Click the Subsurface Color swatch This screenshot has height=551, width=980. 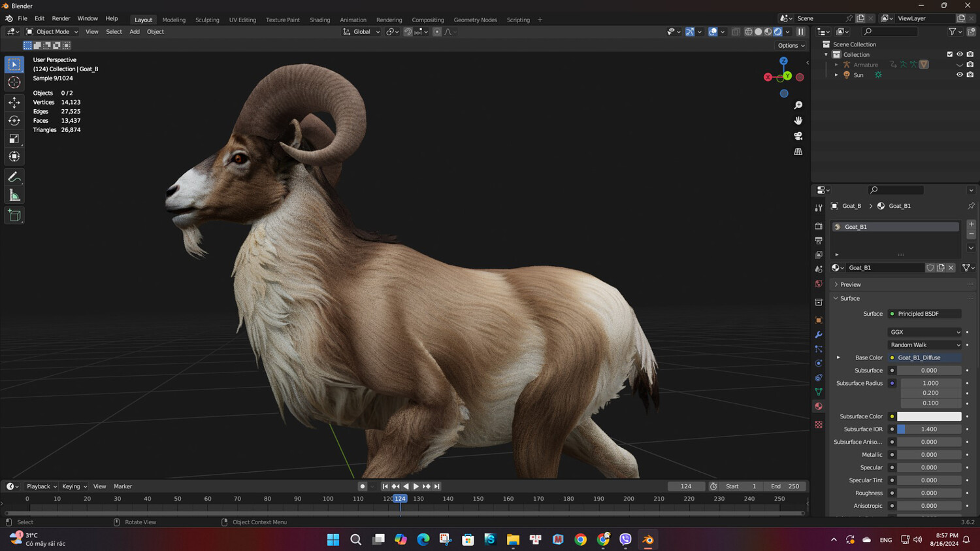pos(929,416)
